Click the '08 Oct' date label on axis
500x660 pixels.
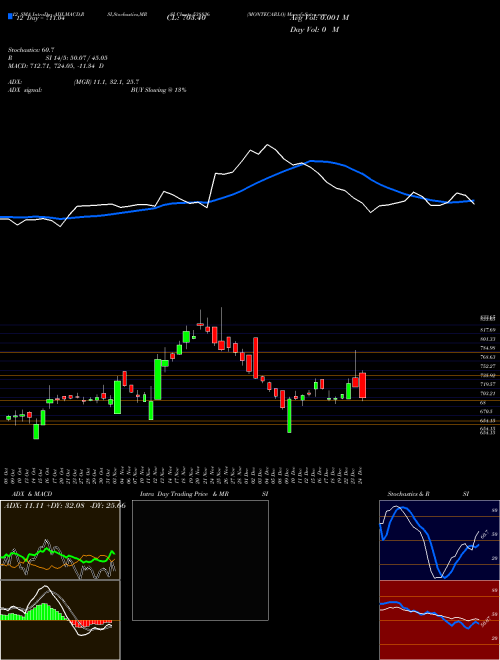[x=7, y=474]
